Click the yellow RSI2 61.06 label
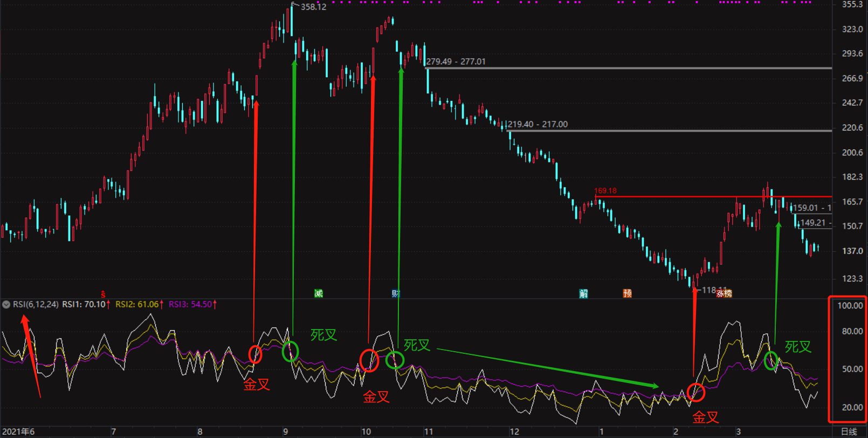The width and height of the screenshot is (868, 438). [x=139, y=305]
